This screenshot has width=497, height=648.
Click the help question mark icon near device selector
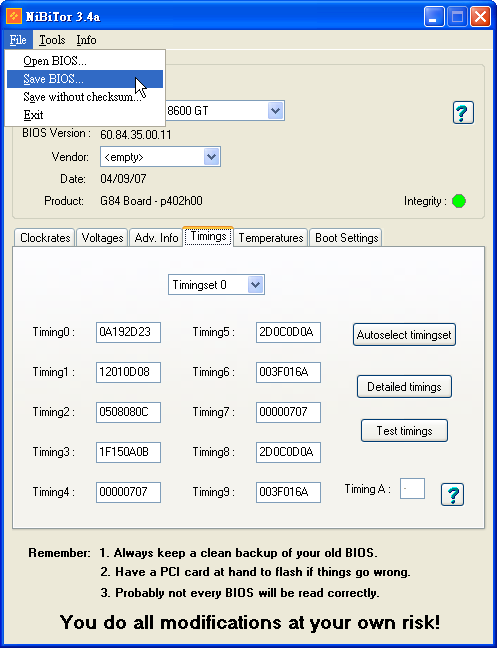[463, 112]
